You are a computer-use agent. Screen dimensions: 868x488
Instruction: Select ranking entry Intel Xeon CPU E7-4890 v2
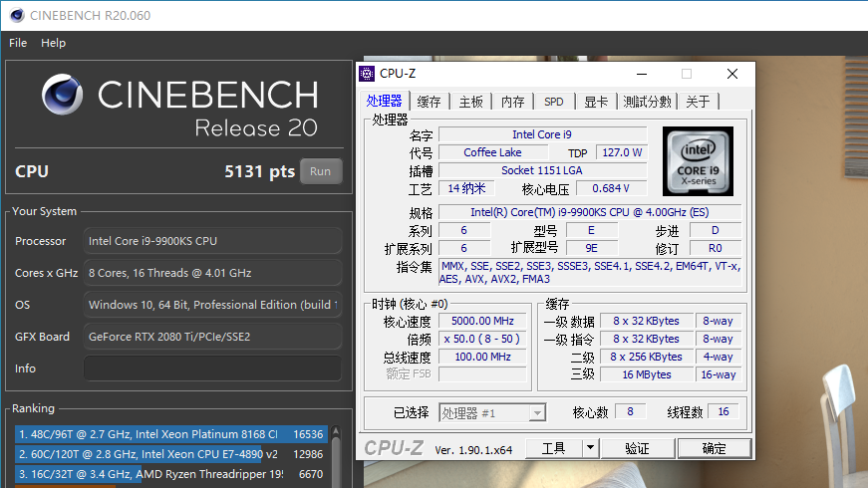pos(171,454)
